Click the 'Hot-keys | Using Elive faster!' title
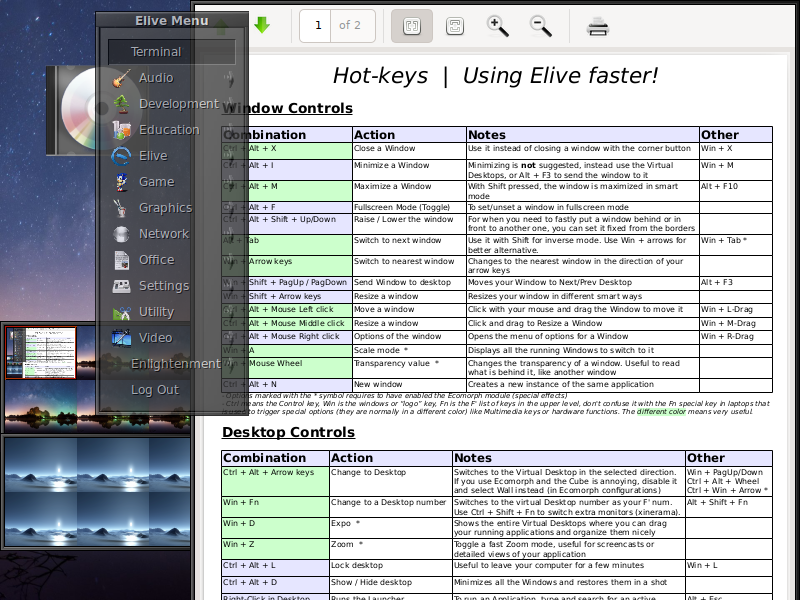This screenshot has height=600, width=800. coord(495,76)
